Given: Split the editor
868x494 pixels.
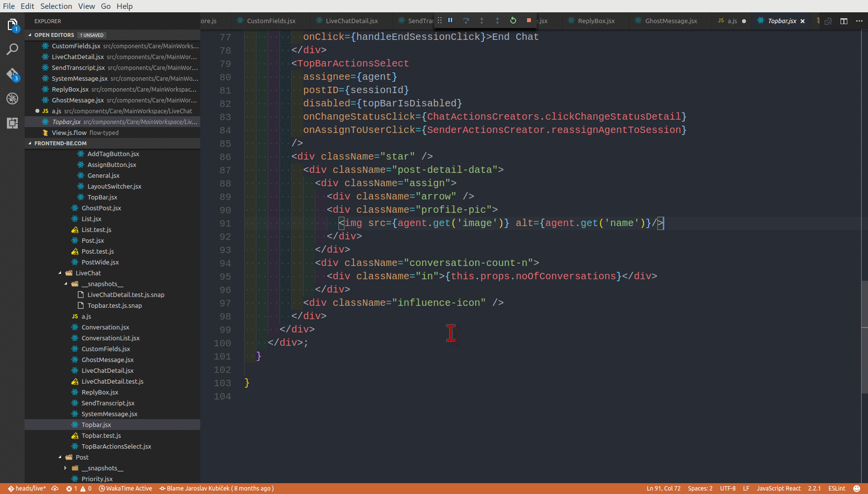Looking at the screenshot, I should tap(844, 21).
